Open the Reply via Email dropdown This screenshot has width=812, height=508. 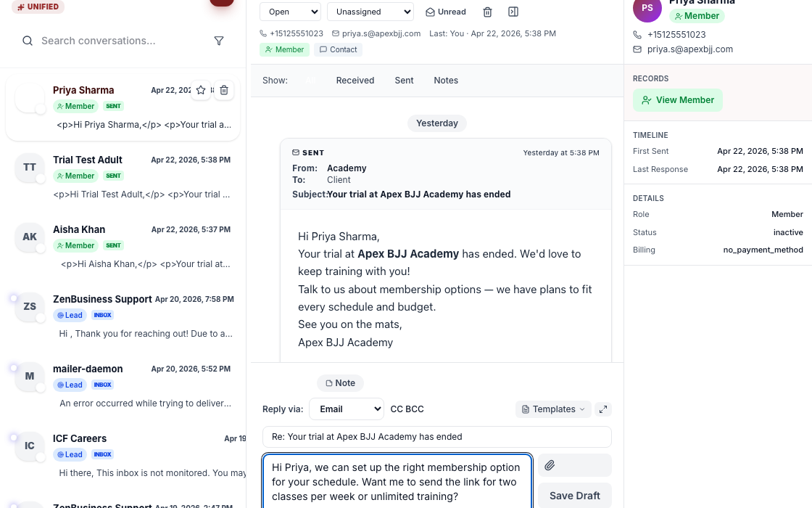point(347,409)
